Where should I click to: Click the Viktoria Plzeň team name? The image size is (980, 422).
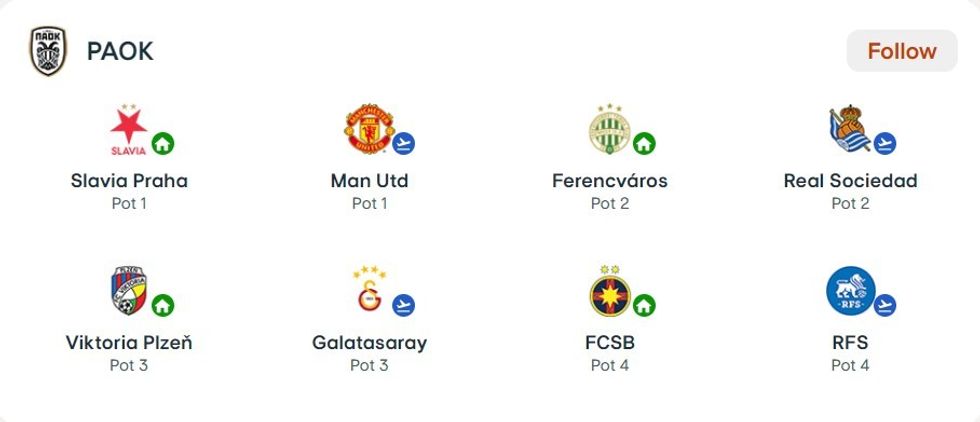[129, 343]
